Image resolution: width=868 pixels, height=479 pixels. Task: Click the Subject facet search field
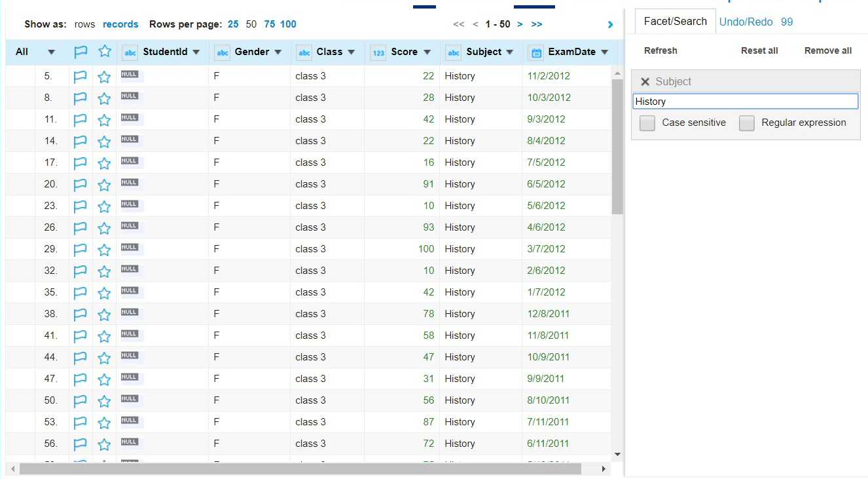(746, 102)
